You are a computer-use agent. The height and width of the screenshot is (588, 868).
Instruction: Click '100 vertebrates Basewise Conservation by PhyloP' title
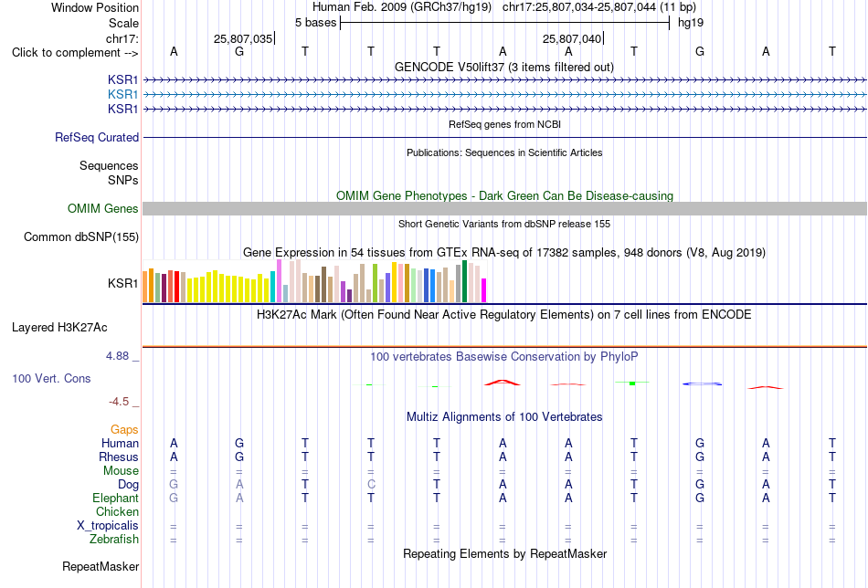click(x=503, y=357)
